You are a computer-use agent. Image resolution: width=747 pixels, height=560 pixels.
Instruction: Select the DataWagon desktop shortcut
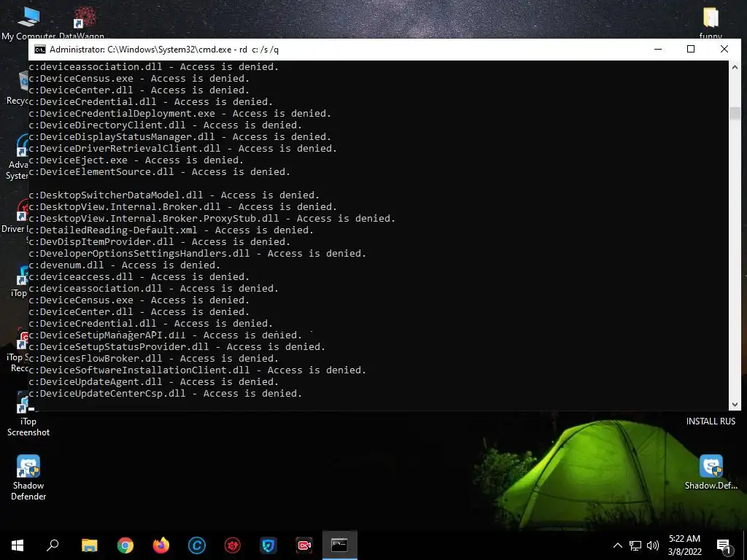click(x=84, y=23)
